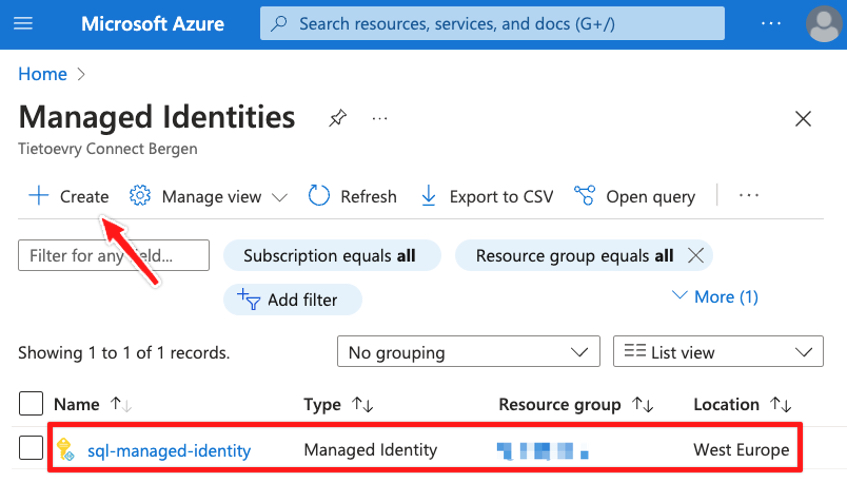Click the breadcrumb chevron after Home
Image resolution: width=847 pixels, height=494 pixels.
pos(81,74)
